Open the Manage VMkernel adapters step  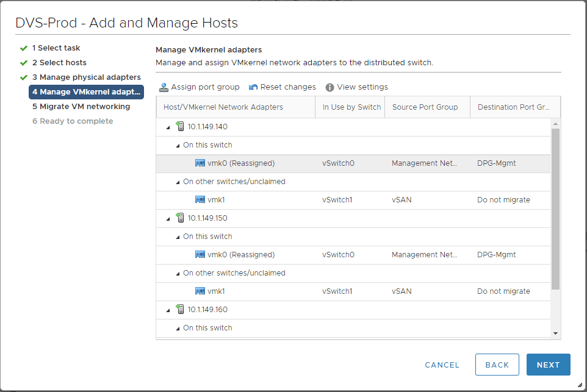85,92
